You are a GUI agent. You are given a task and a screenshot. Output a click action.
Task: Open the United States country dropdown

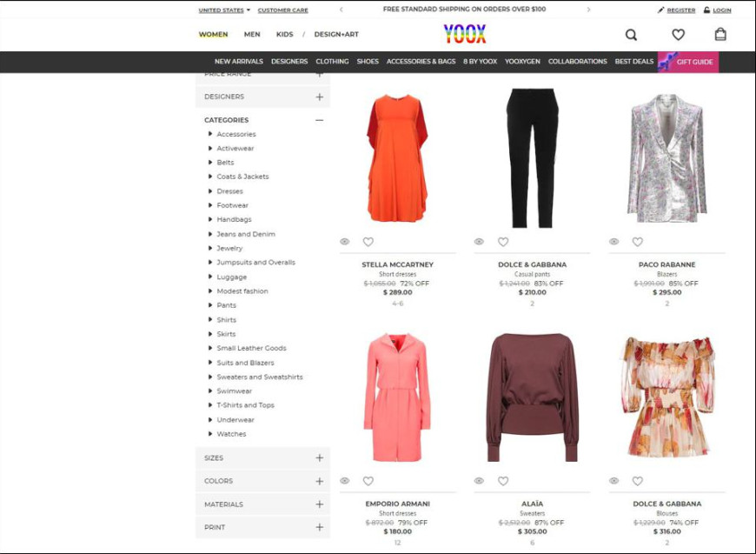(224, 10)
